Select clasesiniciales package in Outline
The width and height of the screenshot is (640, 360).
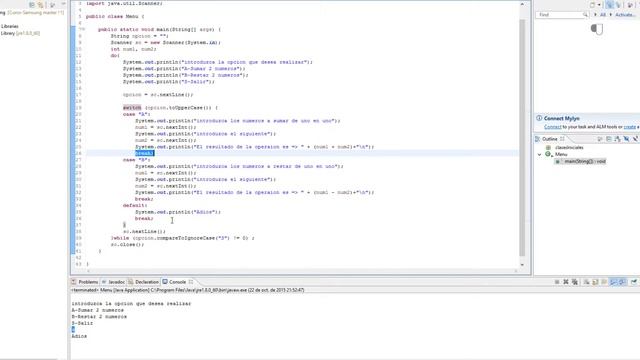569,147
